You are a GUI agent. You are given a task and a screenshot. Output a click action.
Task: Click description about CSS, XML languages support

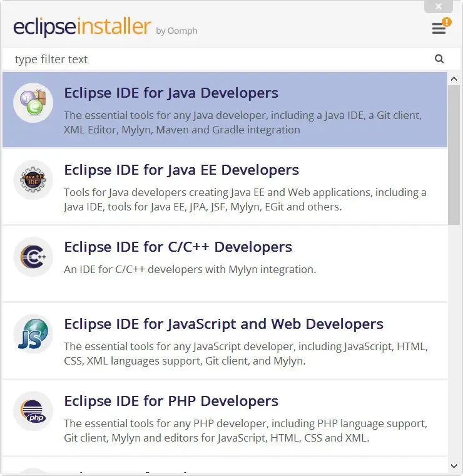(x=246, y=354)
